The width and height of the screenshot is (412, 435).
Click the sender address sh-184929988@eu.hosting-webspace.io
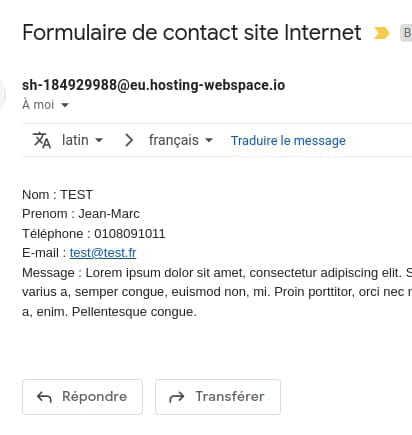point(154,85)
